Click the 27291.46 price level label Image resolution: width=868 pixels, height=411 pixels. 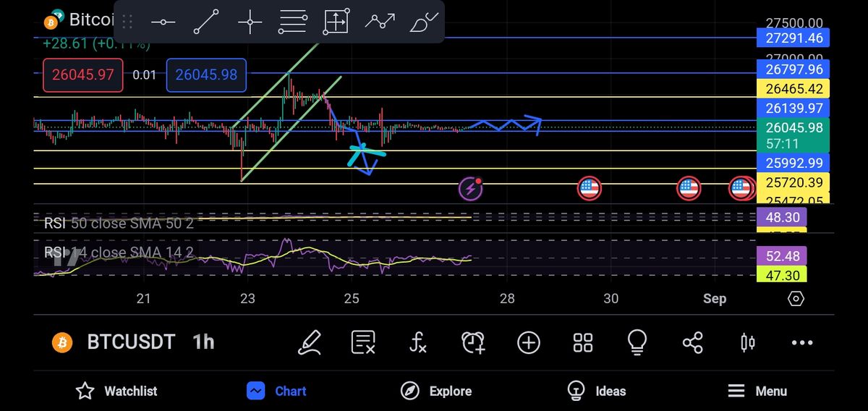pos(792,38)
